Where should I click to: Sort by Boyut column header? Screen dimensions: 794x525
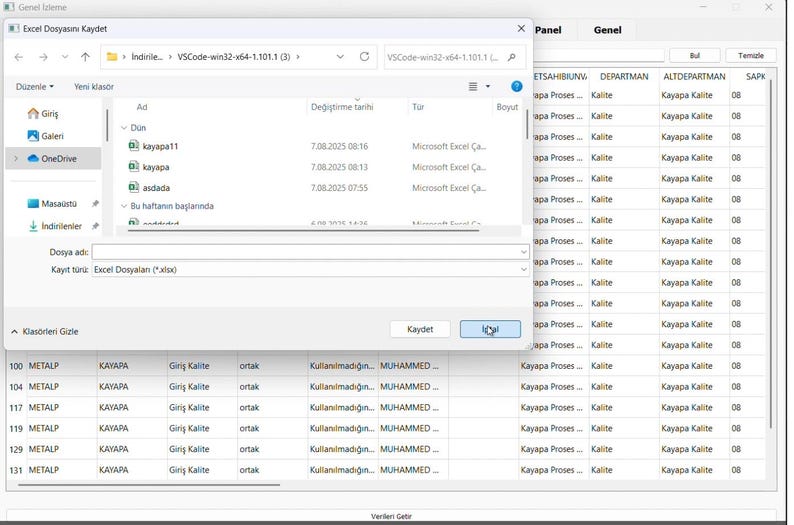(507, 107)
